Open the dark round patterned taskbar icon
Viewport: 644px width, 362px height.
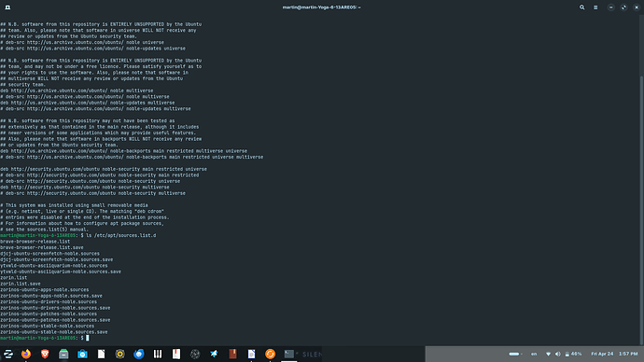(x=195, y=354)
